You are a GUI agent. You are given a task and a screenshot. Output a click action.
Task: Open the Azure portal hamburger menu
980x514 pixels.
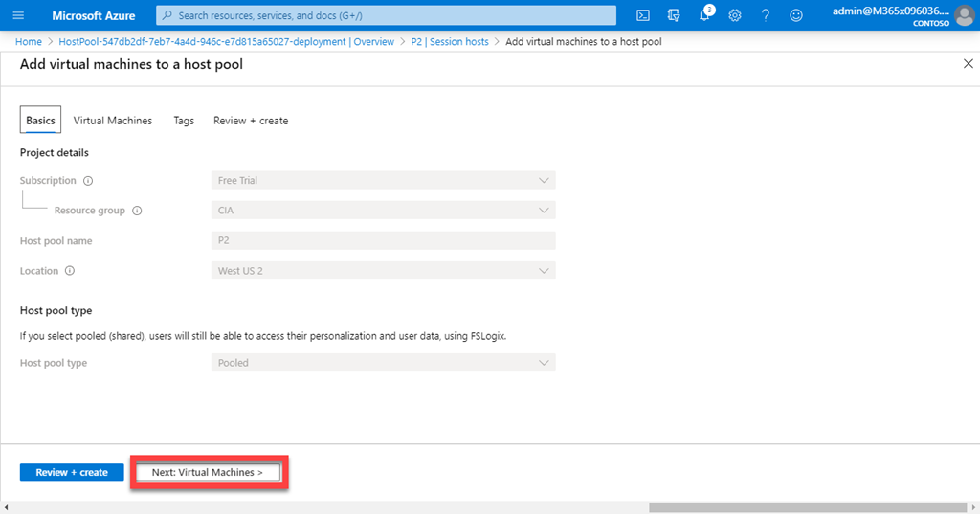tap(18, 15)
